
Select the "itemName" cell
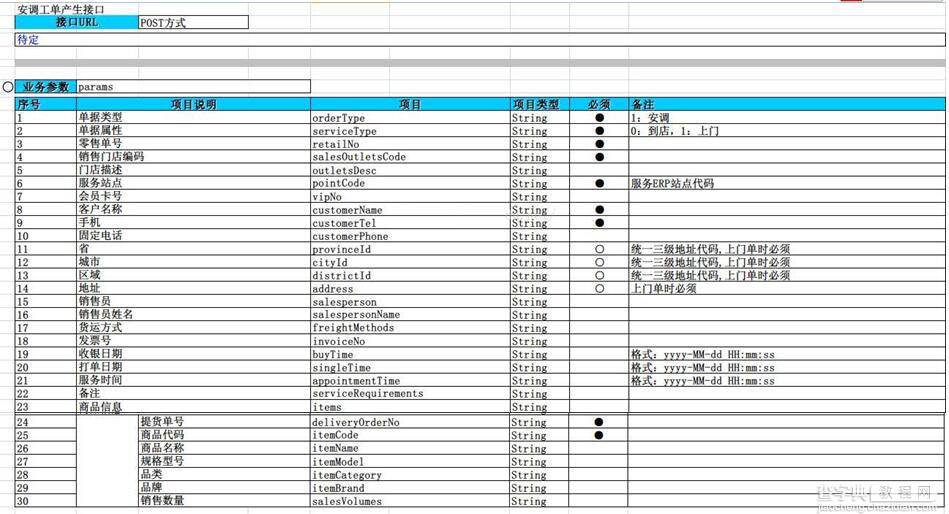tap(410, 449)
